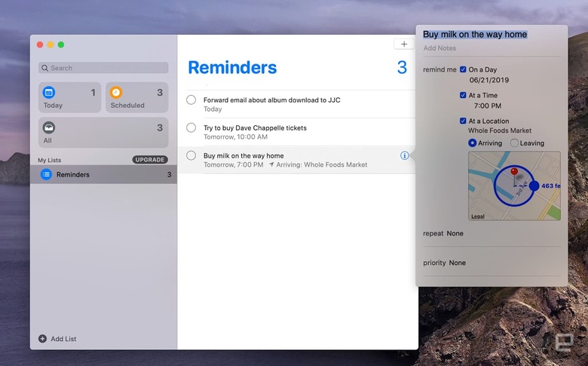Toggle the At a Time checkbox
Viewport: 588px width, 366px height.
tap(463, 95)
